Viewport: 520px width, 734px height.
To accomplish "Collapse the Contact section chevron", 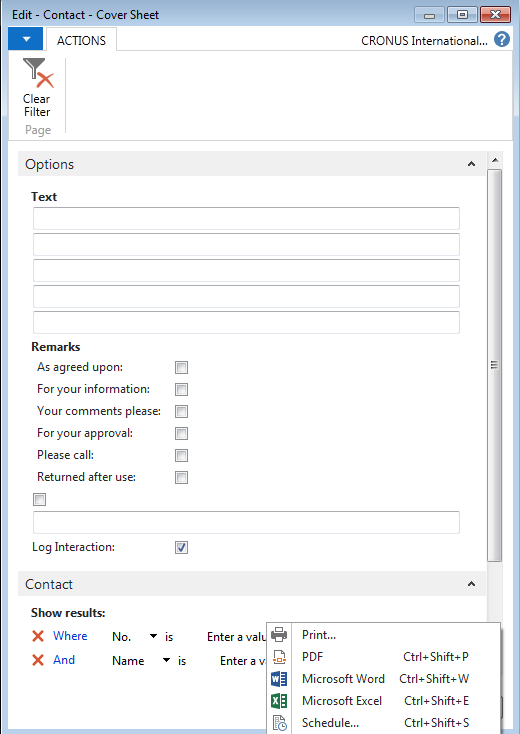I will point(471,584).
